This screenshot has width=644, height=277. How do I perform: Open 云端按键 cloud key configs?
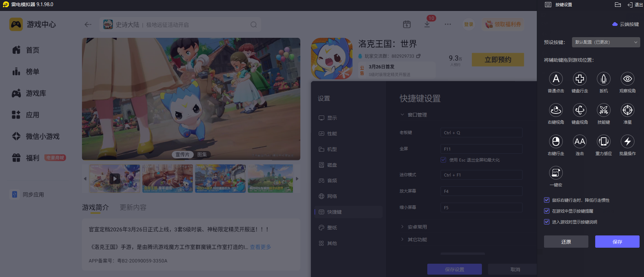click(626, 24)
